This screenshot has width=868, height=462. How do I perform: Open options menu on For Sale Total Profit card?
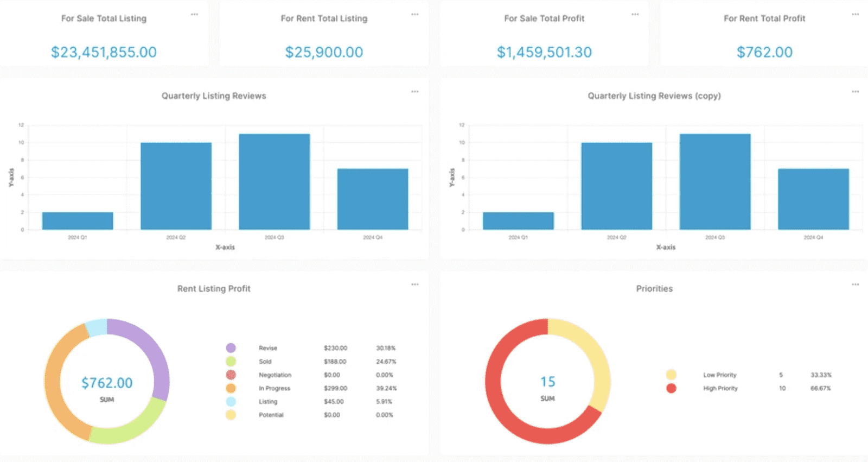[x=635, y=14]
